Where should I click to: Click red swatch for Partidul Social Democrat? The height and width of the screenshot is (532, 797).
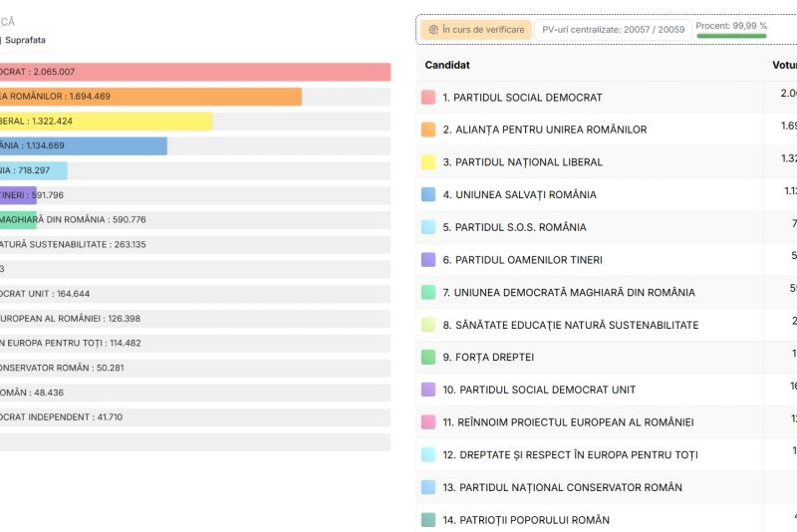click(428, 98)
